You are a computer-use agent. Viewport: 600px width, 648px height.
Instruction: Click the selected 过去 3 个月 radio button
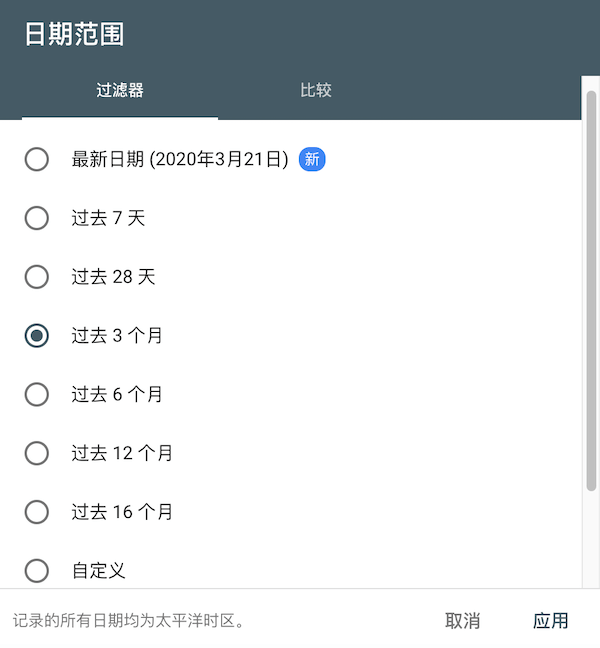37,336
